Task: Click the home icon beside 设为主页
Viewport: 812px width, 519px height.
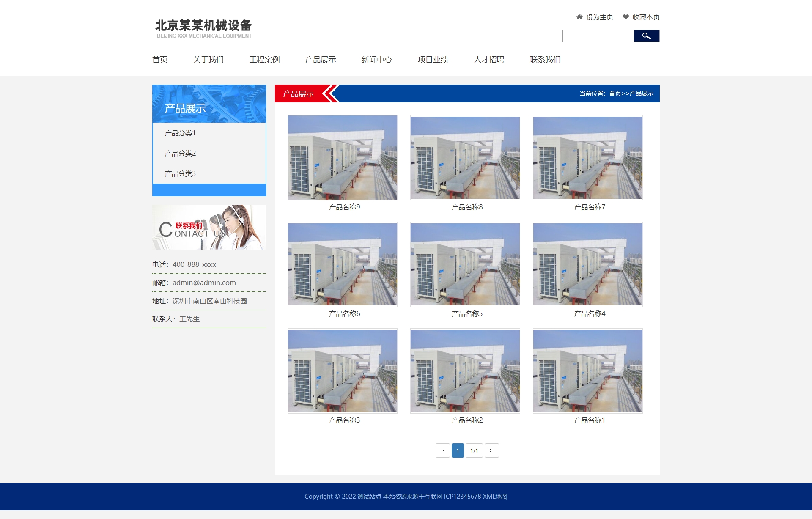Action: (579, 17)
